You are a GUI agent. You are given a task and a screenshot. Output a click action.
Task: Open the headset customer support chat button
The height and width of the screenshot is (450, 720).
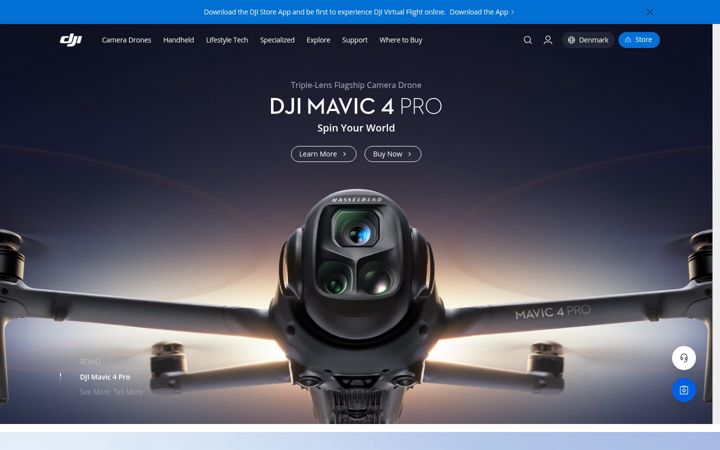pyautogui.click(x=684, y=358)
